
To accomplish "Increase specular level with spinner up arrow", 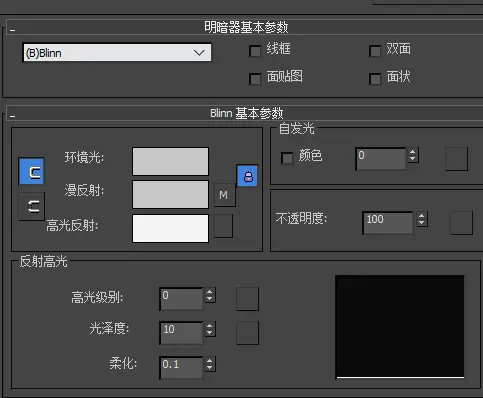I will pos(209,292).
